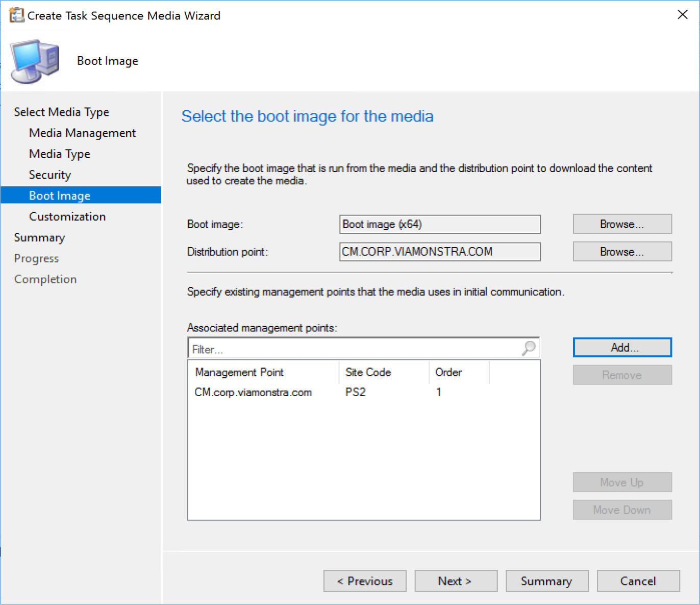Jump to the Completion step

(x=45, y=279)
